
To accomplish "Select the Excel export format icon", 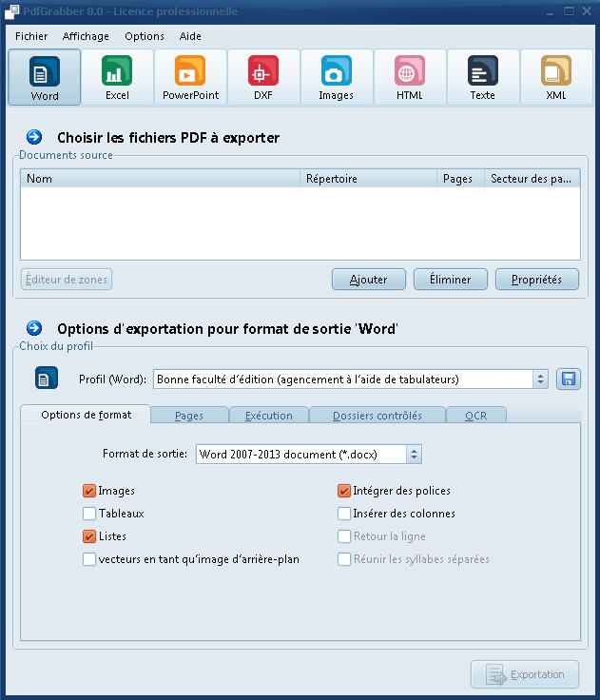I will coord(117,77).
